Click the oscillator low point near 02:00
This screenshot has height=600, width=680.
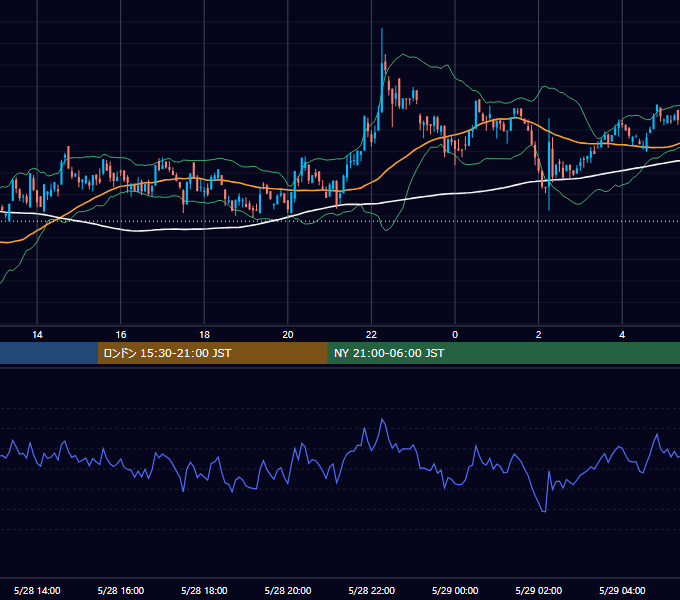click(544, 511)
